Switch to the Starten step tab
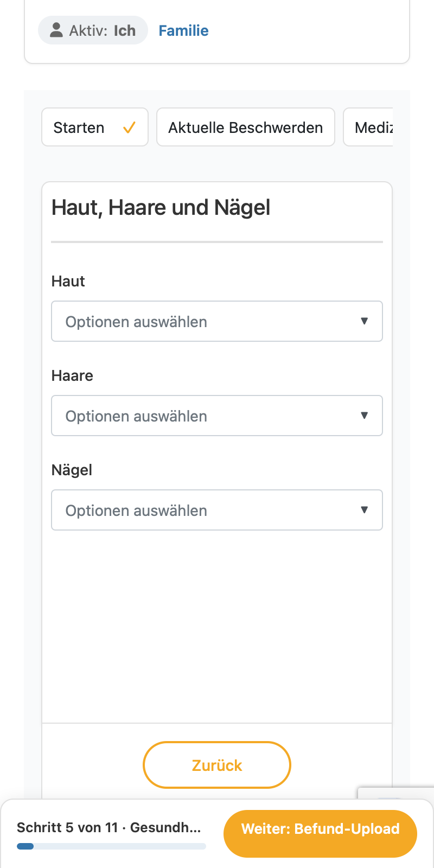Screen dimensions: 434x868 coord(95,127)
